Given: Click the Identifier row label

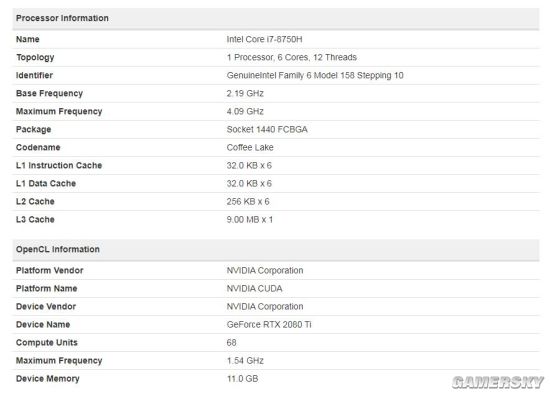Looking at the screenshot, I should coord(34,75).
